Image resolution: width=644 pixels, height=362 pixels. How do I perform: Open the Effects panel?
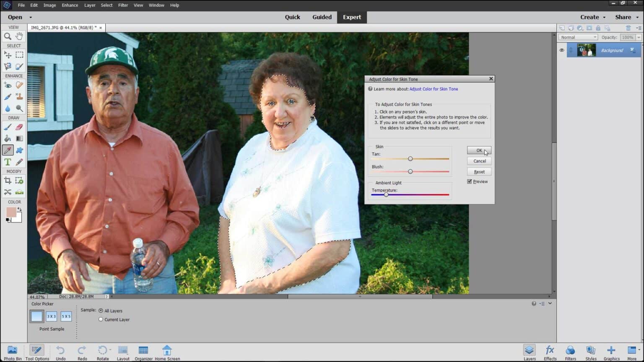click(550, 352)
